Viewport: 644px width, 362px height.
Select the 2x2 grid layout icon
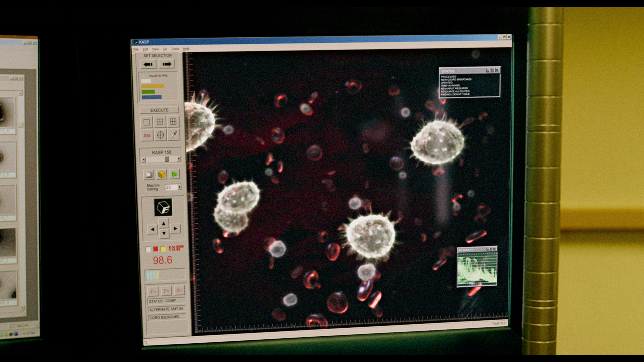160,122
